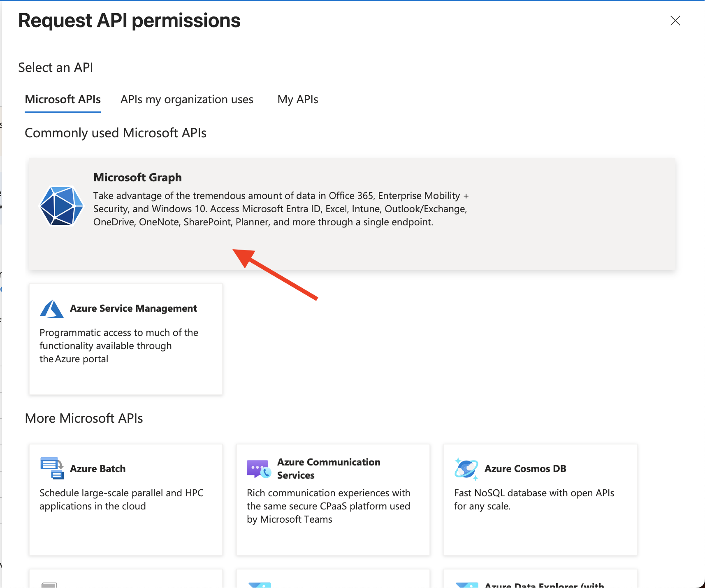705x588 pixels.
Task: Click the Azure Communication Services chat icon
Action: point(259,469)
